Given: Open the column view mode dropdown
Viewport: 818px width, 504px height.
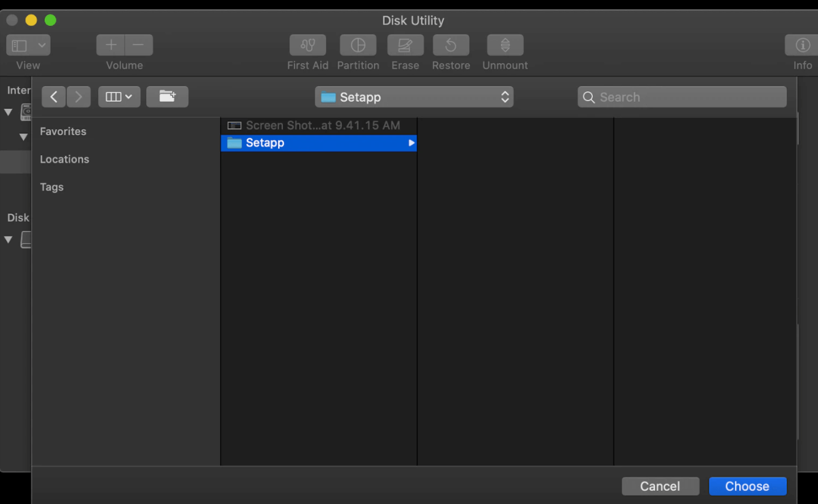Looking at the screenshot, I should [119, 97].
